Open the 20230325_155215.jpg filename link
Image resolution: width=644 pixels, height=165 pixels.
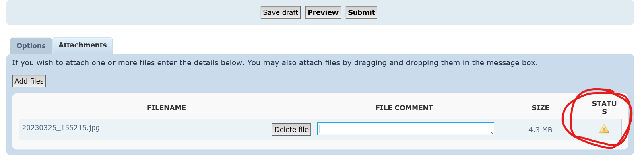[x=61, y=128]
